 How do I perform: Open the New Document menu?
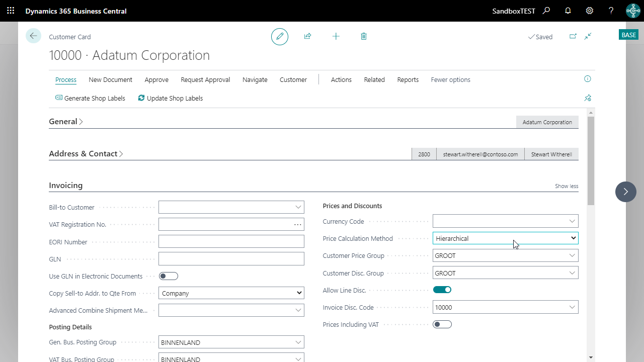[110, 79]
